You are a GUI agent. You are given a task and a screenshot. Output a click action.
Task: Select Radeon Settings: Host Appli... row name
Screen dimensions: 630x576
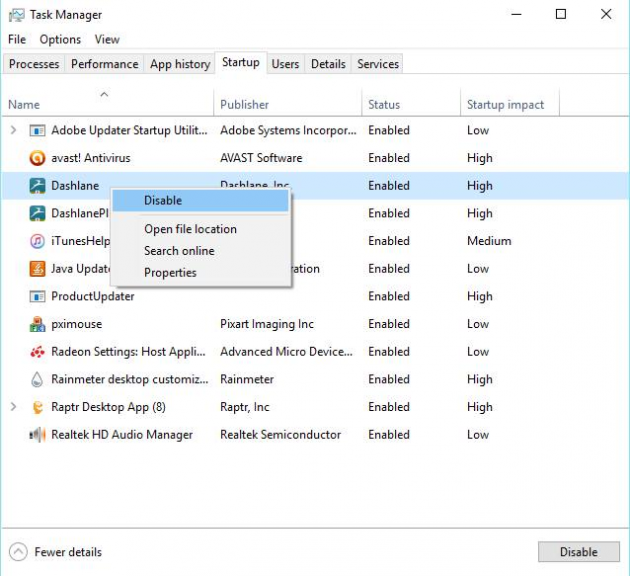(x=129, y=352)
